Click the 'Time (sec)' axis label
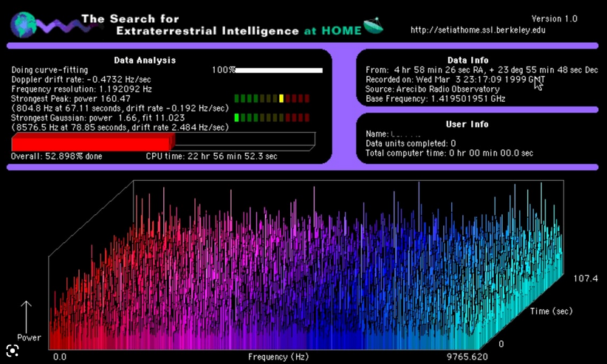The width and height of the screenshot is (607, 364). click(552, 311)
